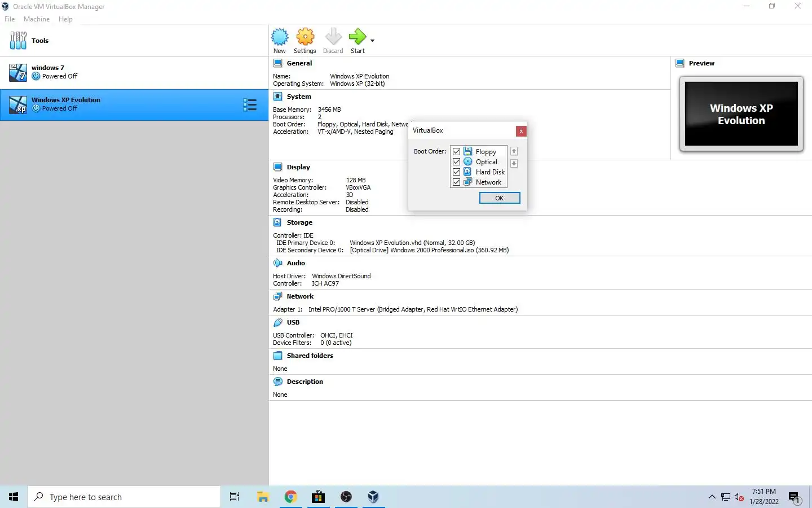Click the System section heading

tap(299, 97)
